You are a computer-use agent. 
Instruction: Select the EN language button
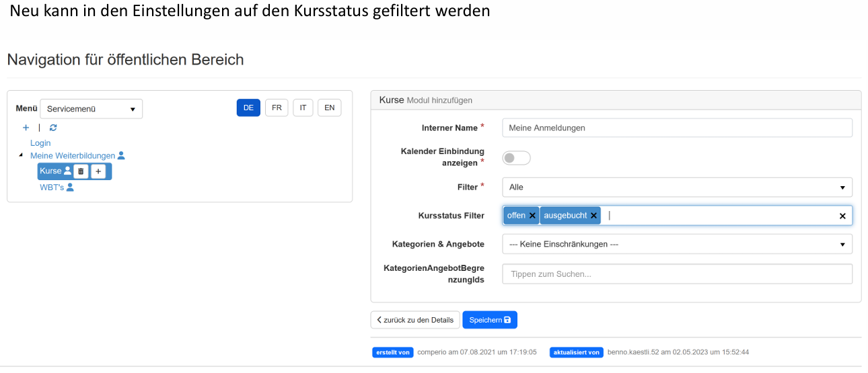click(x=329, y=108)
